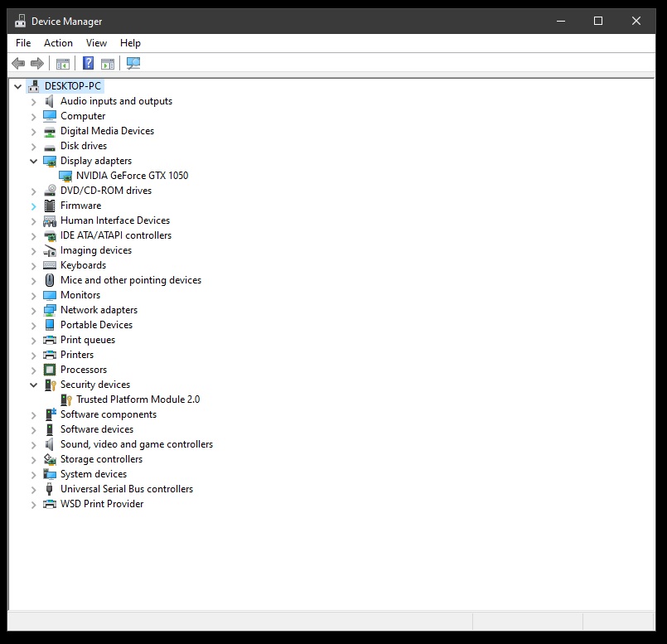Click the Show/Hide Action Pane icon
Viewport: 667px width, 644px height.
click(x=108, y=64)
